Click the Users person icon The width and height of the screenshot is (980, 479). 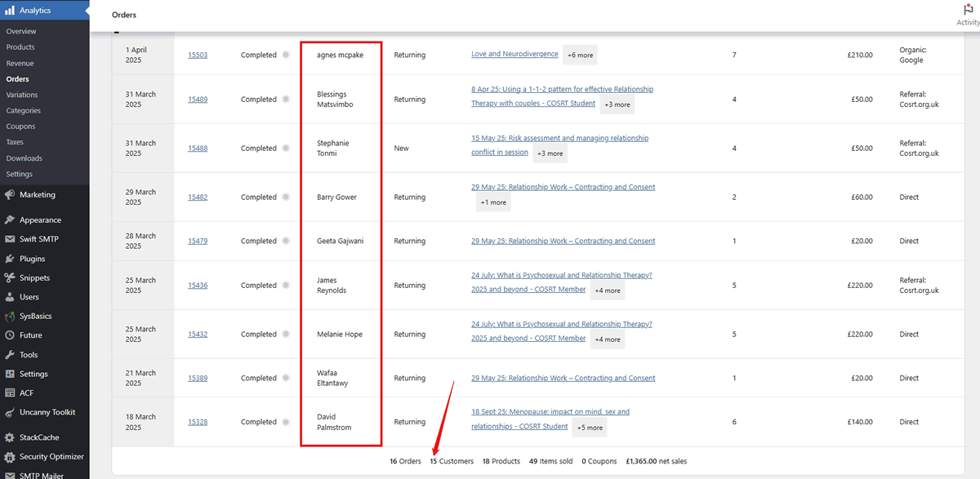tap(10, 297)
